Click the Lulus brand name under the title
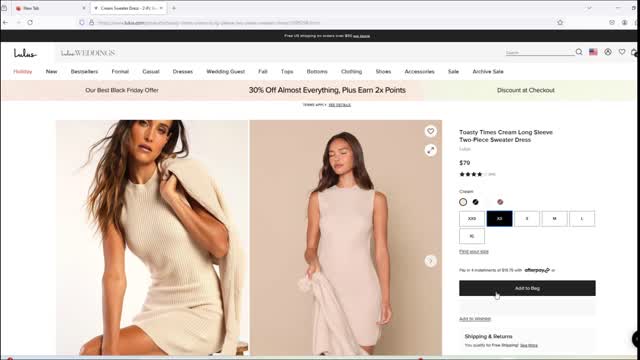 (x=464, y=149)
